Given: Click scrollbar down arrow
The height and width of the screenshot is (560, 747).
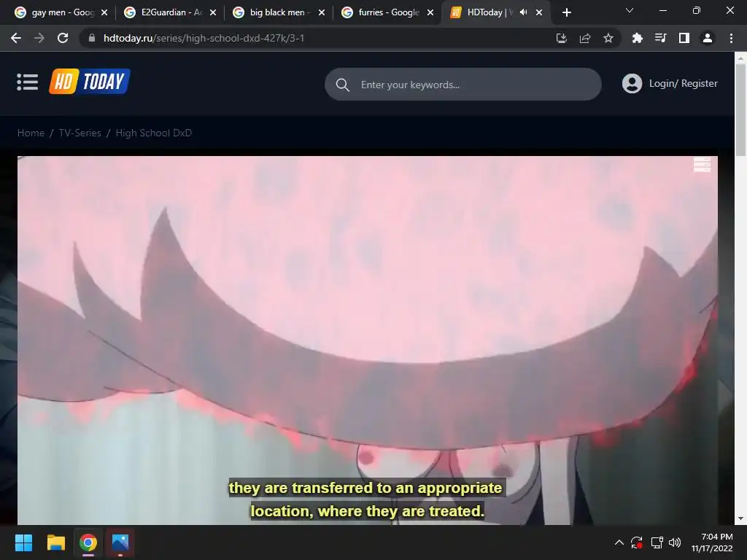Looking at the screenshot, I should 740,518.
